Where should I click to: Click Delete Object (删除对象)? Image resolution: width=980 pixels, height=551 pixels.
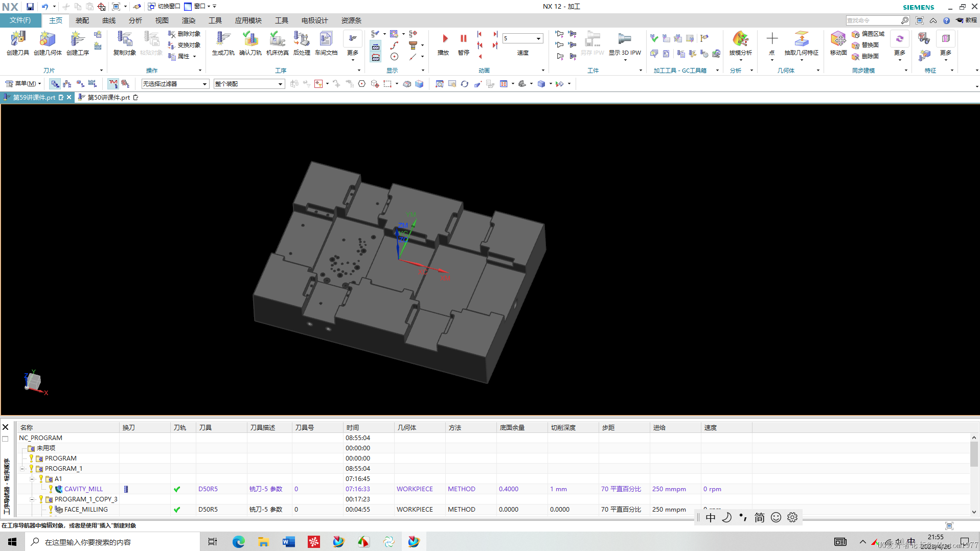185,34
